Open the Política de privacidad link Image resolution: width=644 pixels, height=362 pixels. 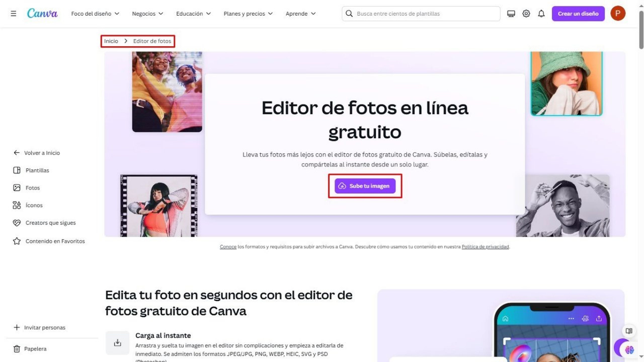click(x=485, y=247)
